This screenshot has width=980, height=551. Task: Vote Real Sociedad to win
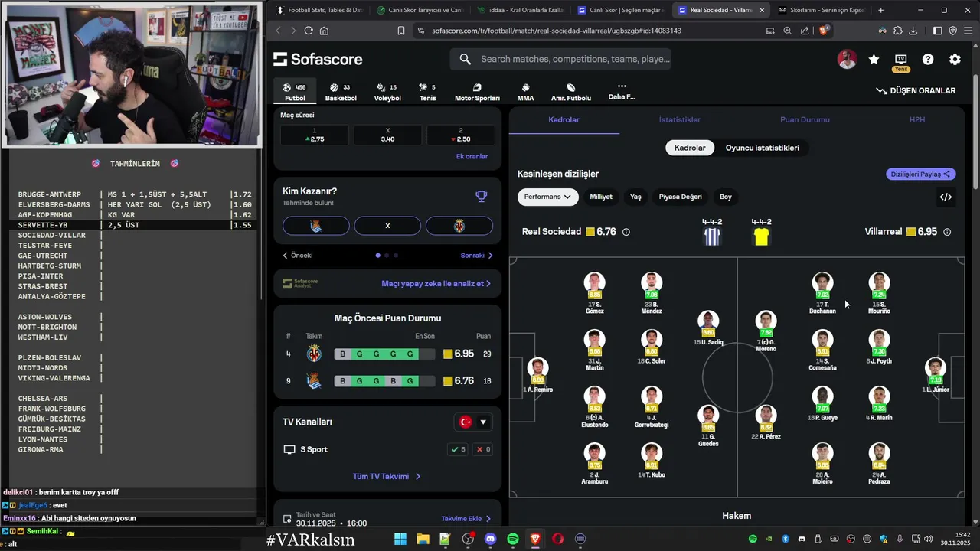pos(315,226)
